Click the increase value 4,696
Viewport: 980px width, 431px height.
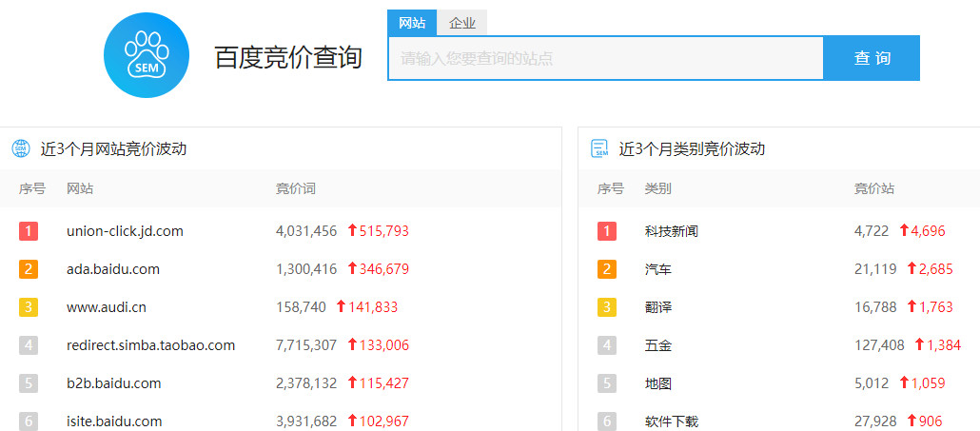tap(928, 231)
